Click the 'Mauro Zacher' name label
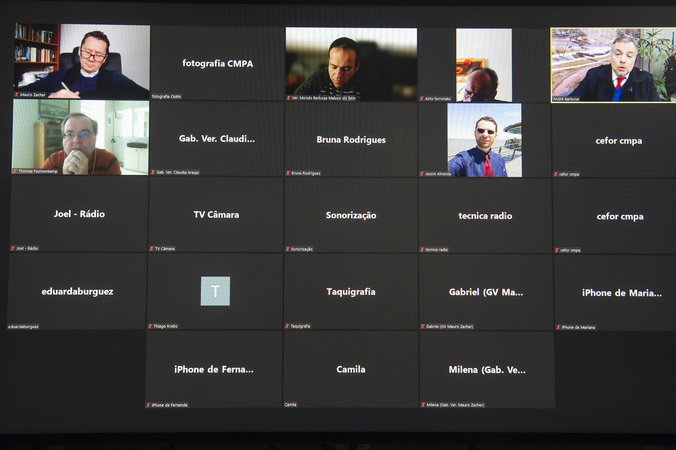 tap(32, 94)
